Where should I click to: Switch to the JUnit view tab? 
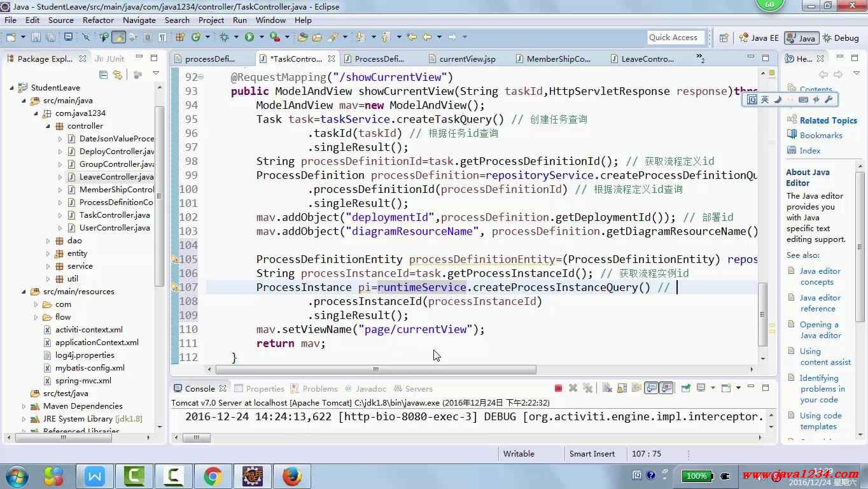109,59
